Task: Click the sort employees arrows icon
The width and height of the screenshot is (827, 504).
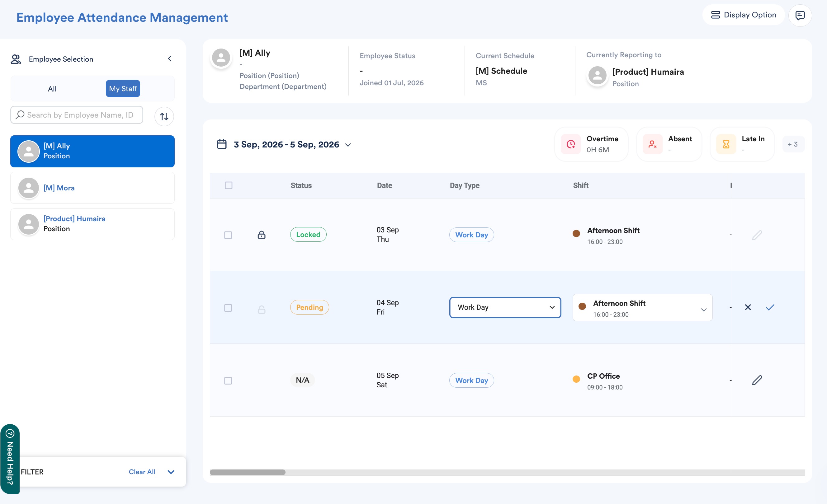Action: point(164,116)
